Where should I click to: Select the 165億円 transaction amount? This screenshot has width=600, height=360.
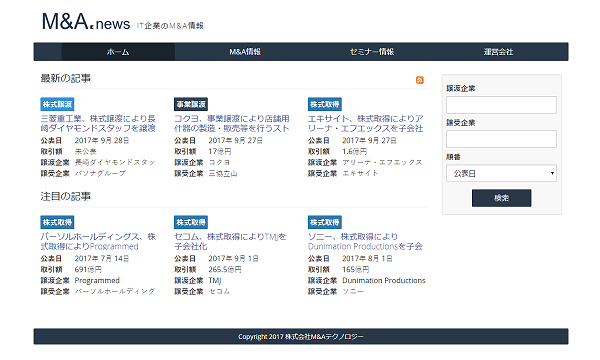point(355,269)
